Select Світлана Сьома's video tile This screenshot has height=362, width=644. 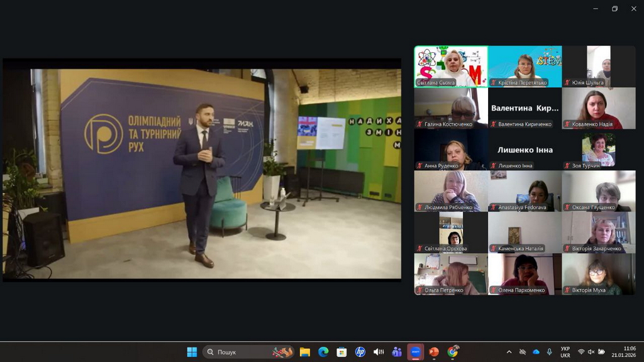pyautogui.click(x=450, y=66)
